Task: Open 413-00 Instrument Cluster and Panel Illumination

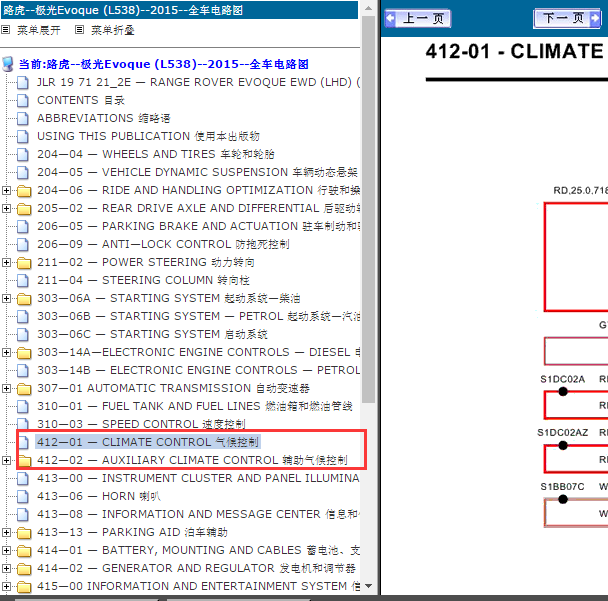Action: tap(198, 478)
